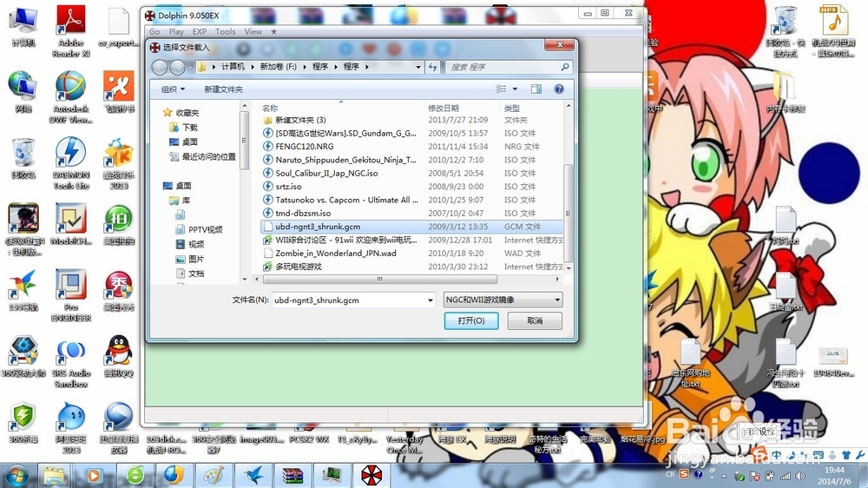
Task: Open the Go menu in Dolphin
Action: (155, 31)
